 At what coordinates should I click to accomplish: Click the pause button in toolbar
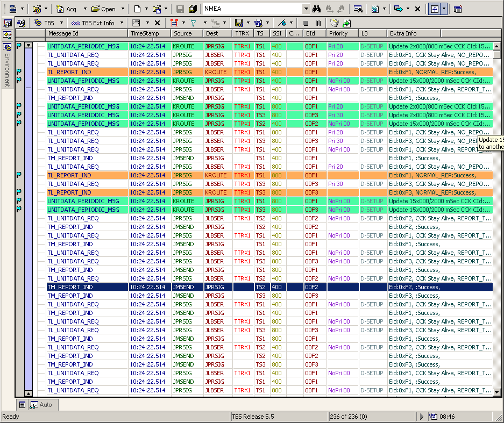point(318,23)
